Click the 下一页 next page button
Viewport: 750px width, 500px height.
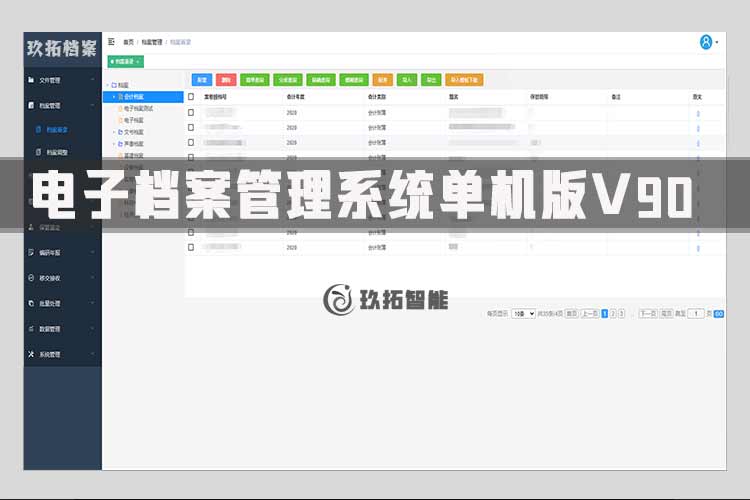(648, 314)
